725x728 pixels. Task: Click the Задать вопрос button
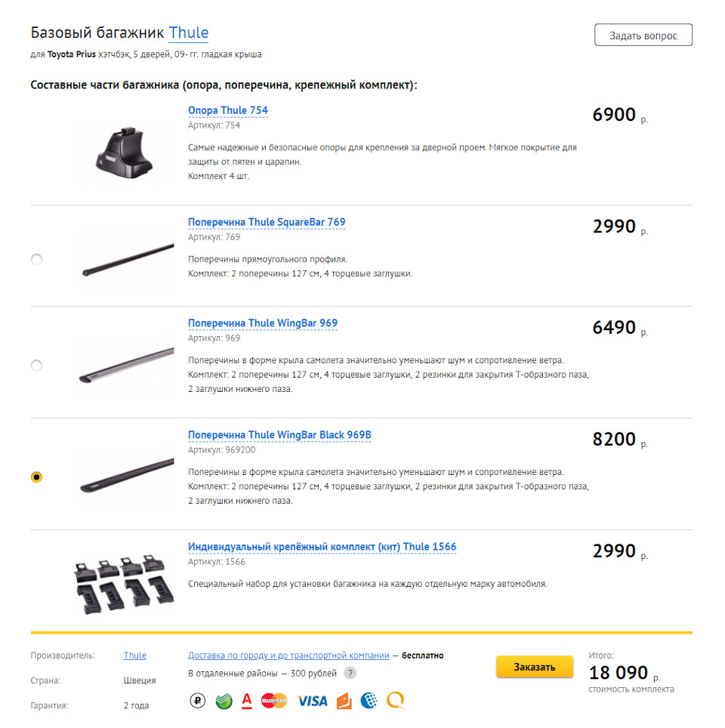[x=643, y=35]
